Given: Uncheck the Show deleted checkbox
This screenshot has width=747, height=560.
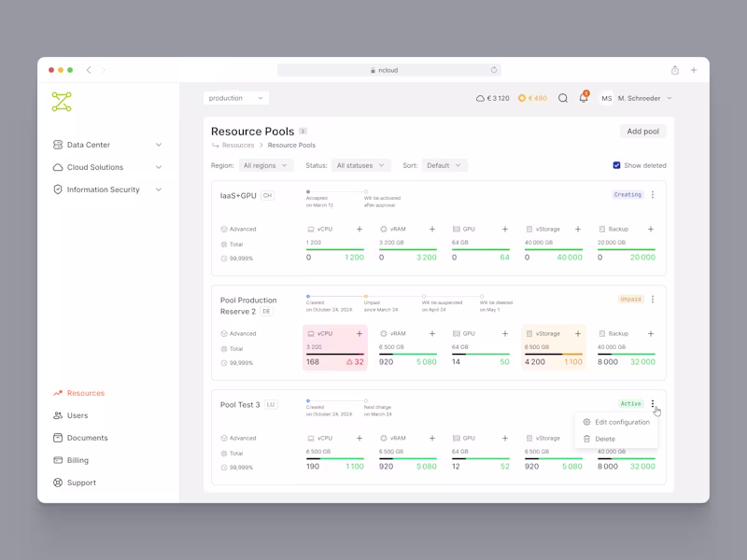Looking at the screenshot, I should coord(615,164).
